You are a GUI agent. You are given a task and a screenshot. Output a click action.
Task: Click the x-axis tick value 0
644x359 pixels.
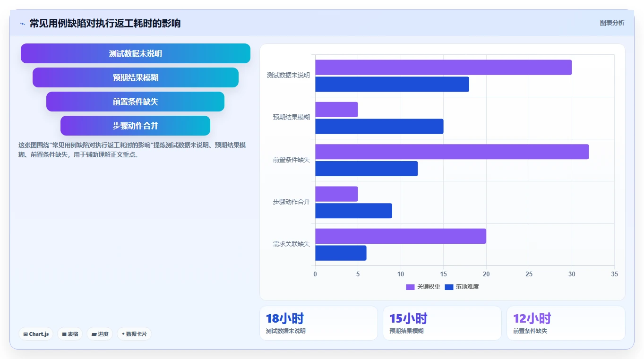pos(315,274)
